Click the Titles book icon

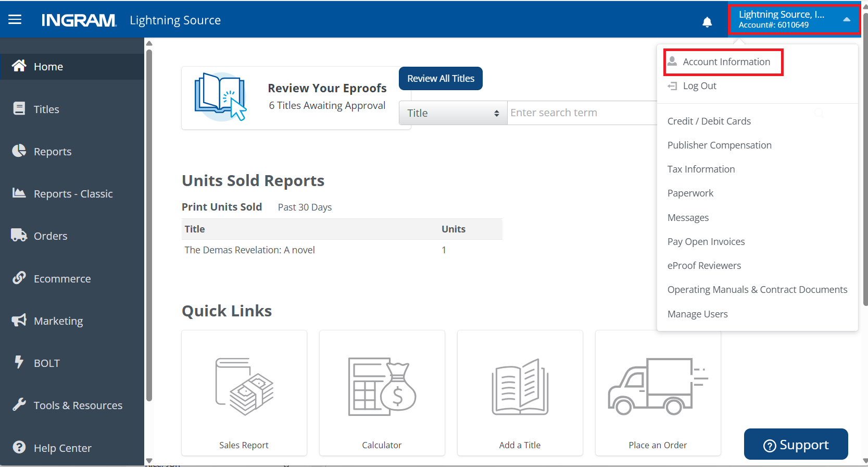click(x=19, y=108)
